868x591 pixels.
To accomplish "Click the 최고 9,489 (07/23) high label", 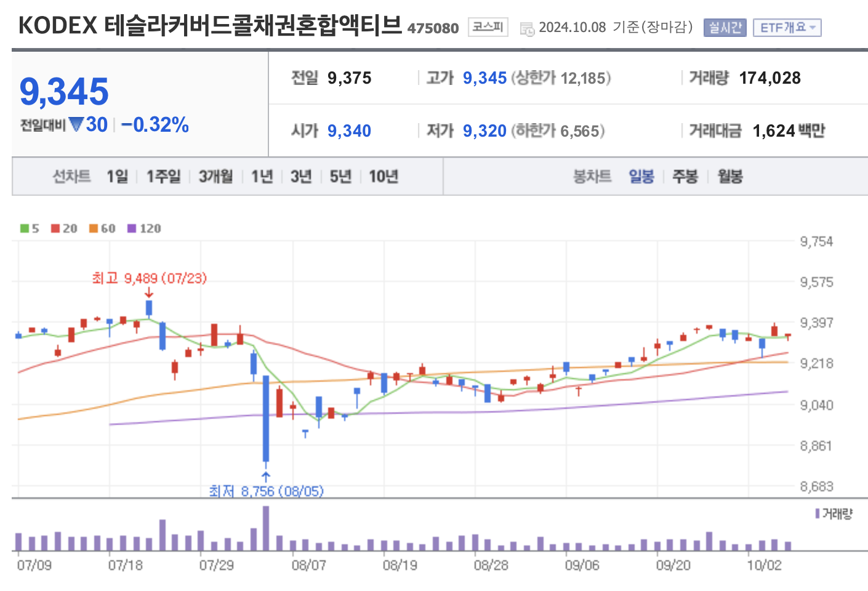I will click(149, 278).
